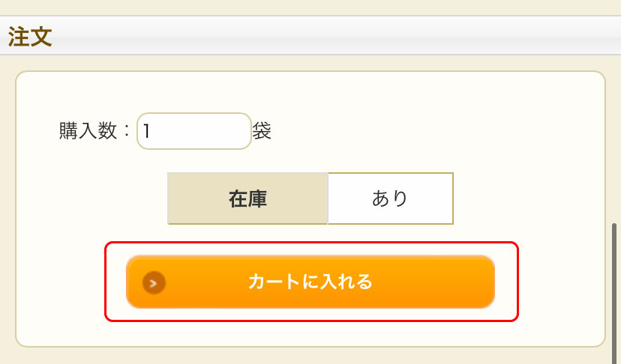Click the colon after 購入数 label
The image size is (621, 364).
click(x=127, y=130)
